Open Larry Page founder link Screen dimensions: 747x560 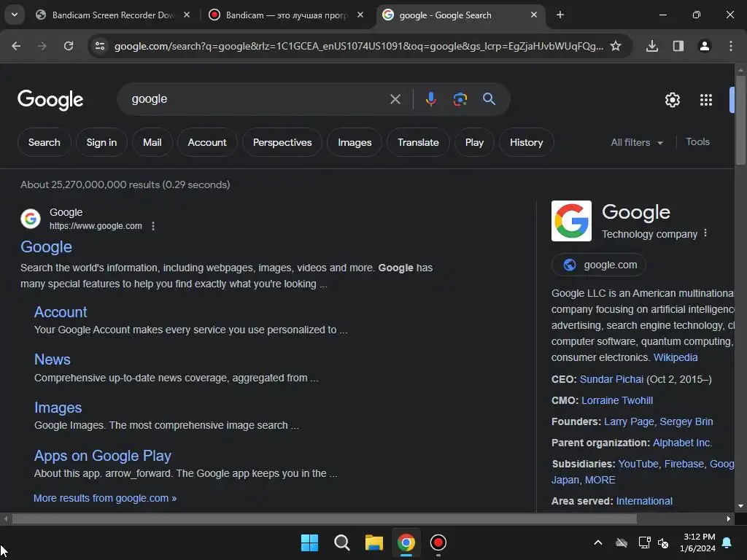tap(629, 421)
